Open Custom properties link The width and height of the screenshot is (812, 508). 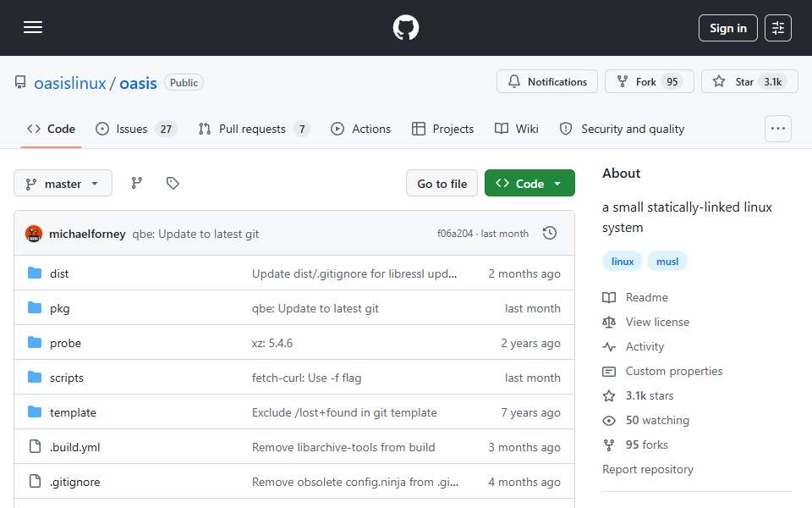click(662, 371)
